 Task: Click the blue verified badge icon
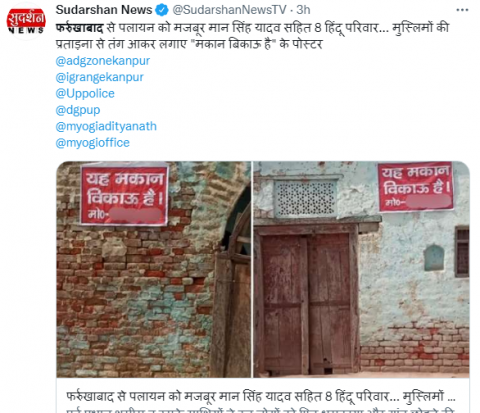click(x=162, y=10)
